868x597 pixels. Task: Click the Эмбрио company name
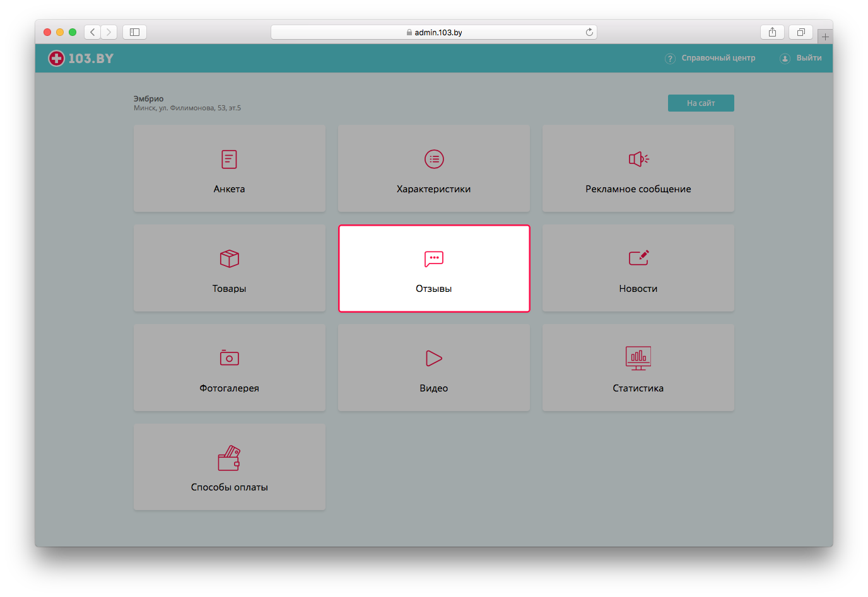[148, 99]
